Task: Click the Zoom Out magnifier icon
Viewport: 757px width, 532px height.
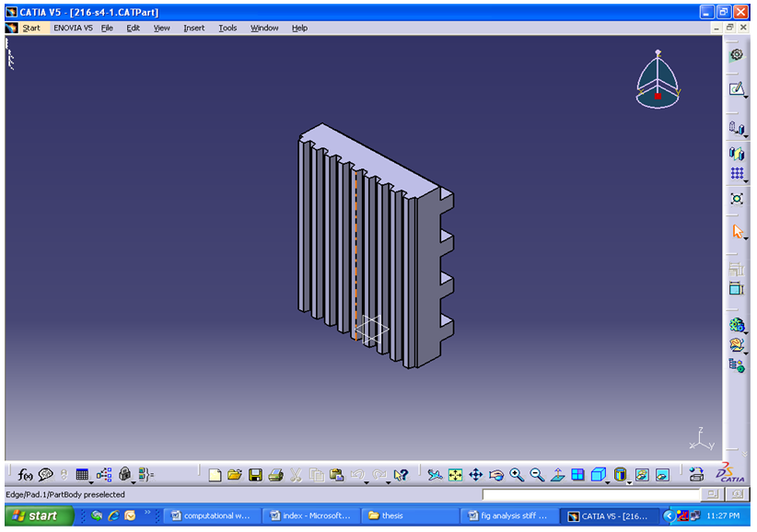Action: coord(537,475)
